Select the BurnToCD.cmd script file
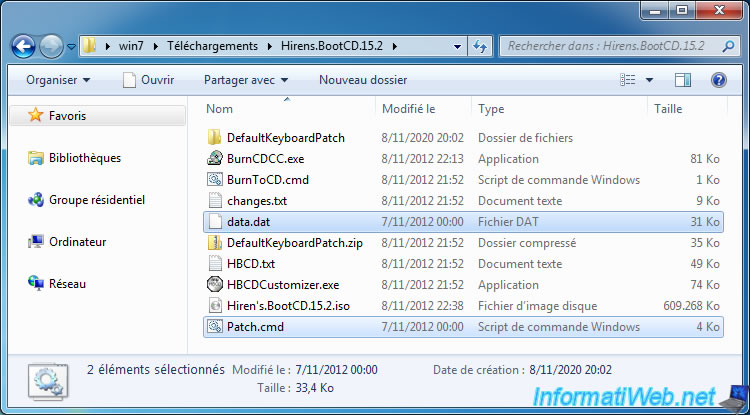The image size is (750, 415). click(x=267, y=179)
